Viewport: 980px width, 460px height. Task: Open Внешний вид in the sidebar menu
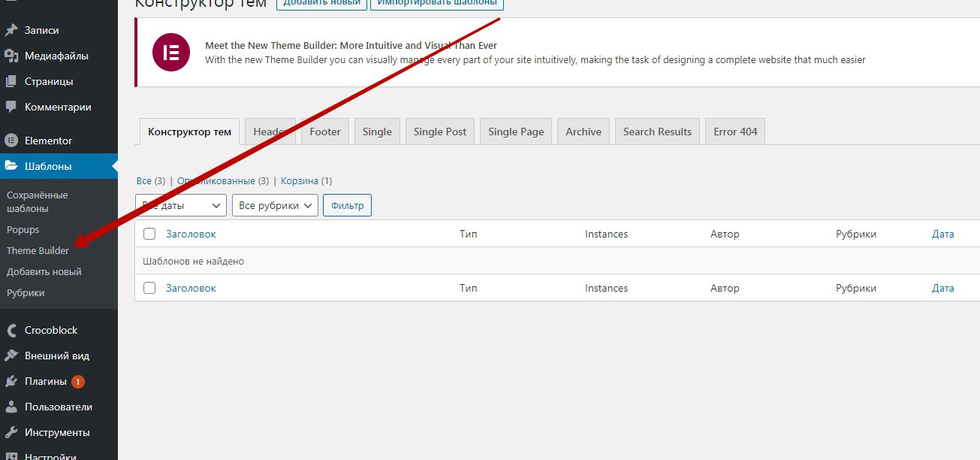[x=59, y=356]
